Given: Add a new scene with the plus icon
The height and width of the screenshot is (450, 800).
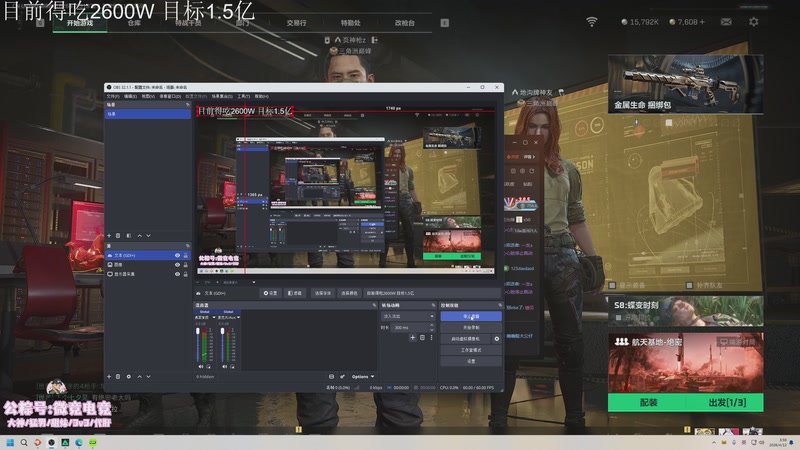Looking at the screenshot, I should click(x=109, y=236).
